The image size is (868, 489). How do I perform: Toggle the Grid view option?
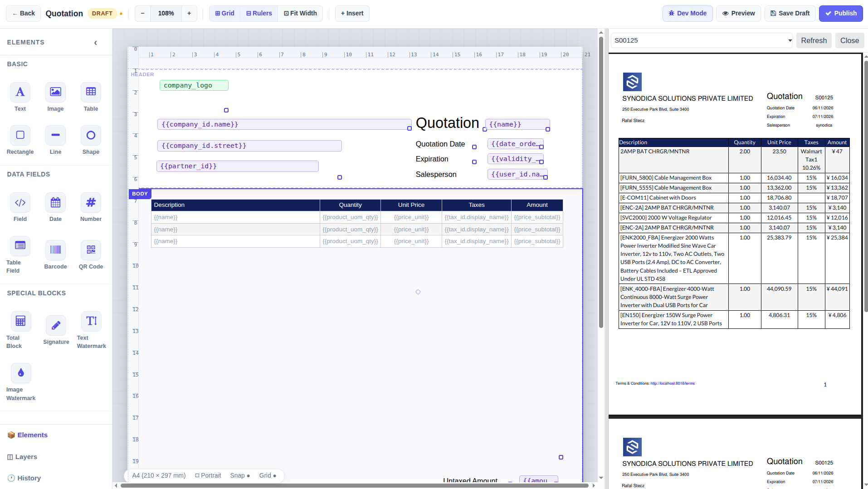pos(225,14)
